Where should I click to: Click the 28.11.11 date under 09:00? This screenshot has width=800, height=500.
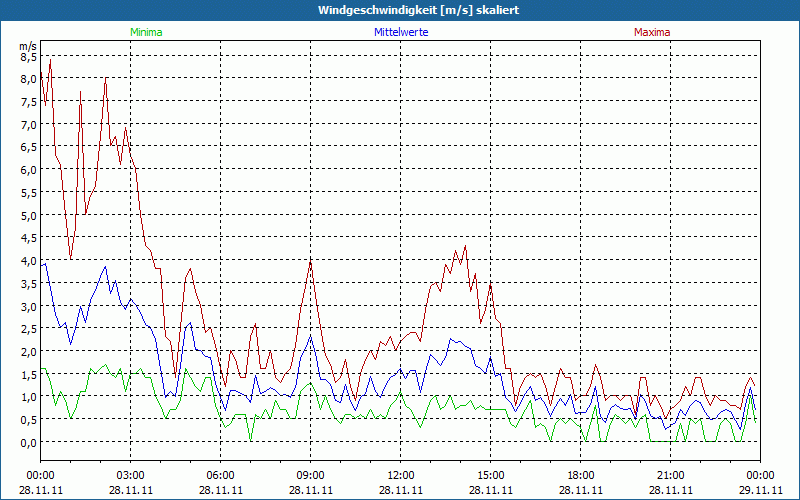coord(310,490)
